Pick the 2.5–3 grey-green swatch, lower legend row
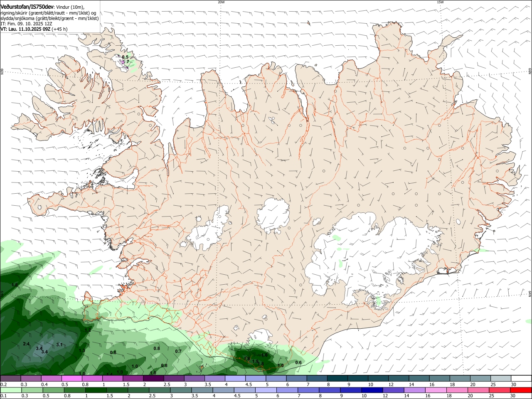 [x=160, y=390]
